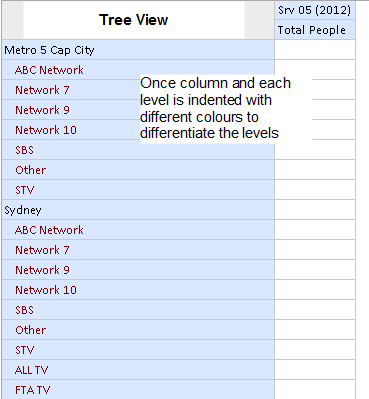Image resolution: width=369 pixels, height=399 pixels.
Task: Select the Metro 5 Cap City row
Action: click(x=138, y=50)
